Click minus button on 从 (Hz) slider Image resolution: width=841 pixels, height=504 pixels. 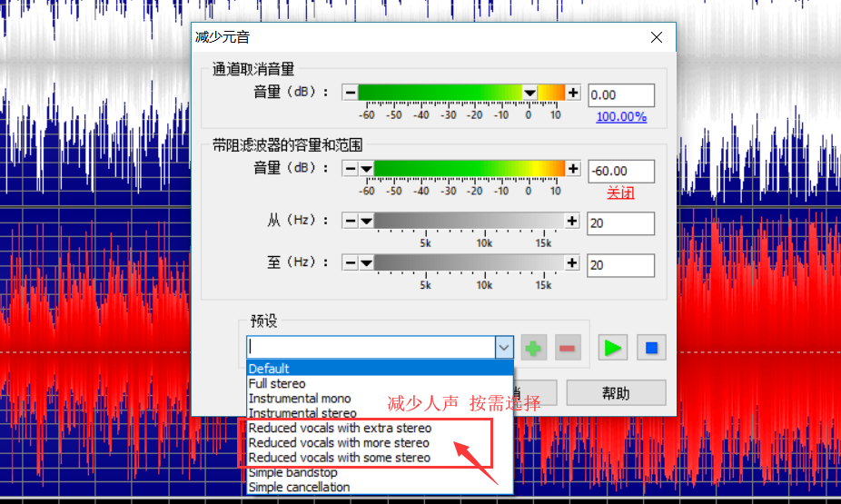[x=350, y=221]
